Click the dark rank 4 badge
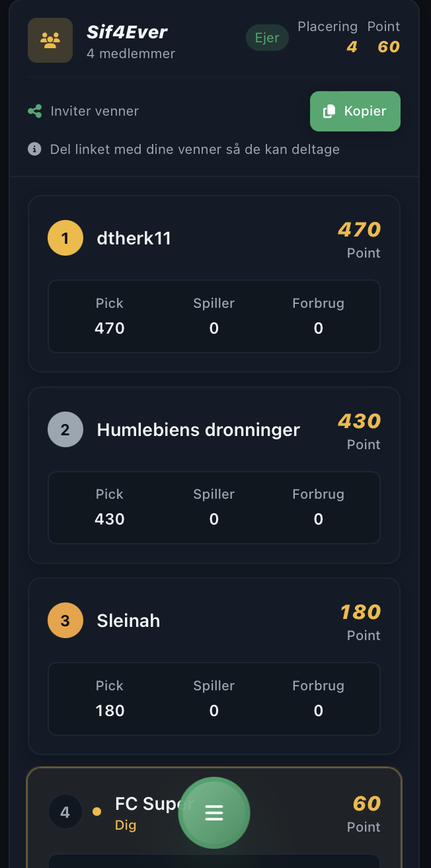Viewport: 431px width, 868px height. (x=65, y=812)
